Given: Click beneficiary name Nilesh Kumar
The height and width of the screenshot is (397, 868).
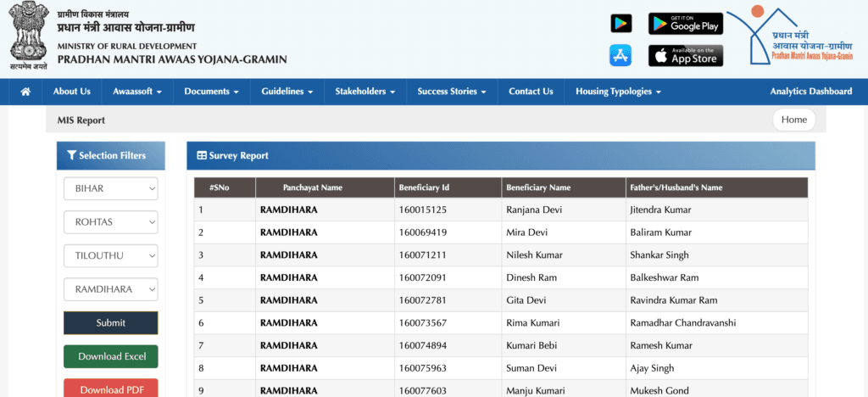Looking at the screenshot, I should 534,255.
